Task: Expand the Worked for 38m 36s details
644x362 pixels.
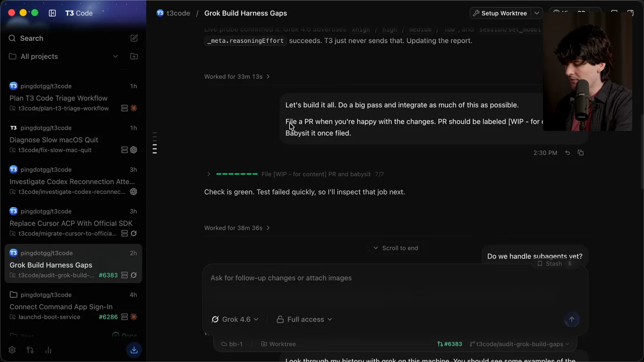Action: point(237,228)
